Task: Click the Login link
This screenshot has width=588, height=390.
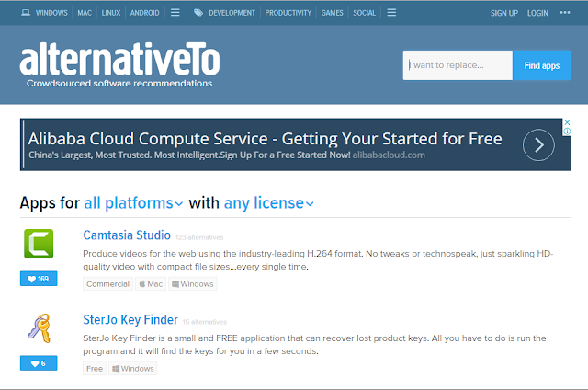Action: pos(537,13)
